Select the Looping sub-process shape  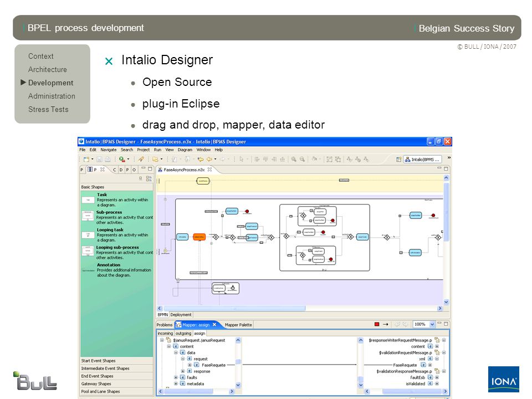(x=117, y=253)
